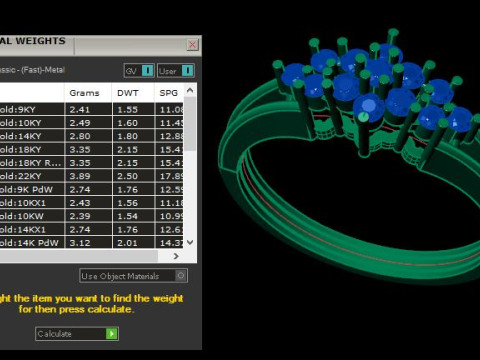This screenshot has height=360, width=480.
Task: Select the Gold:10KX1 row
Action: (92, 203)
